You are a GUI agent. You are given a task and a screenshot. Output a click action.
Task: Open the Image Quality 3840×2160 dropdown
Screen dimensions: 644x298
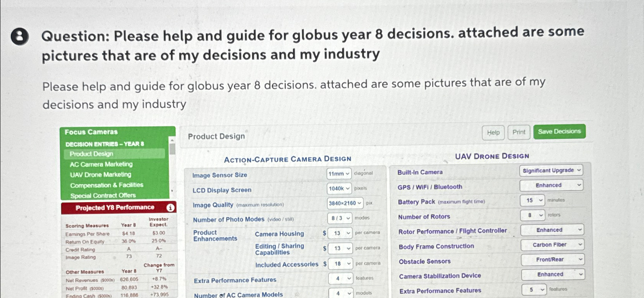pyautogui.click(x=345, y=203)
